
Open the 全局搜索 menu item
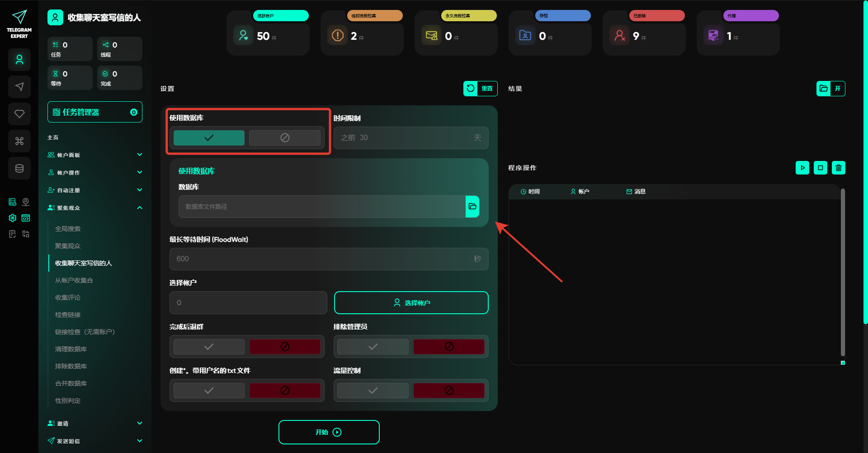tap(68, 229)
